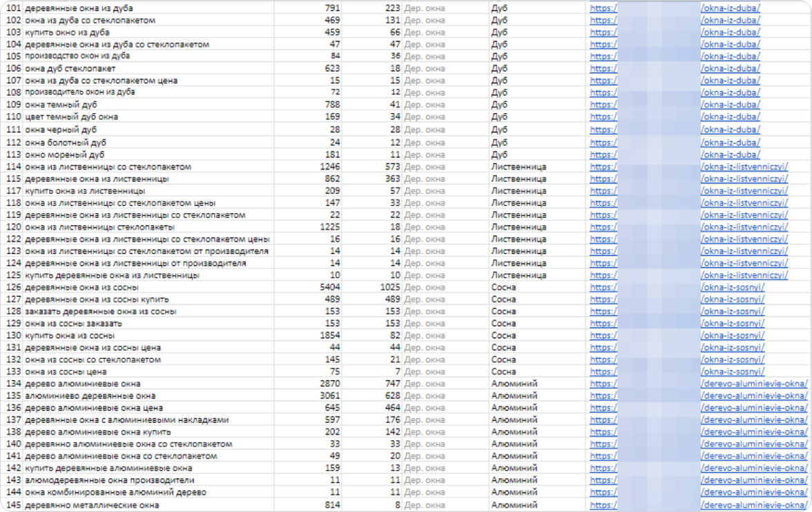Click value 2870 in row 134
The height and width of the screenshot is (512, 812).
[x=330, y=384]
